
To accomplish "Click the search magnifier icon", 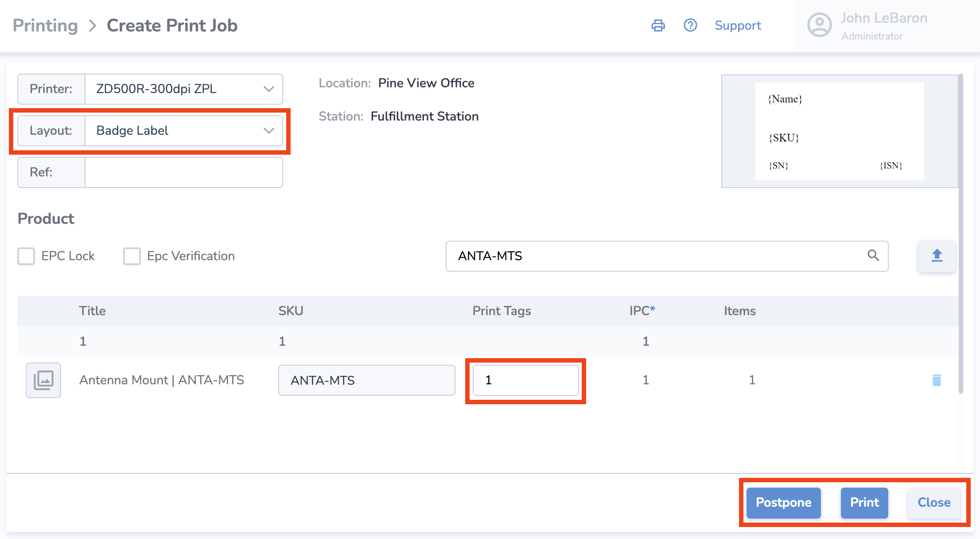I will tap(873, 255).
